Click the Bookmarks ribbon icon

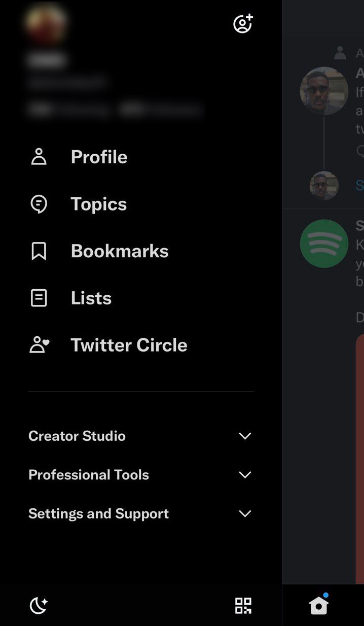39,251
